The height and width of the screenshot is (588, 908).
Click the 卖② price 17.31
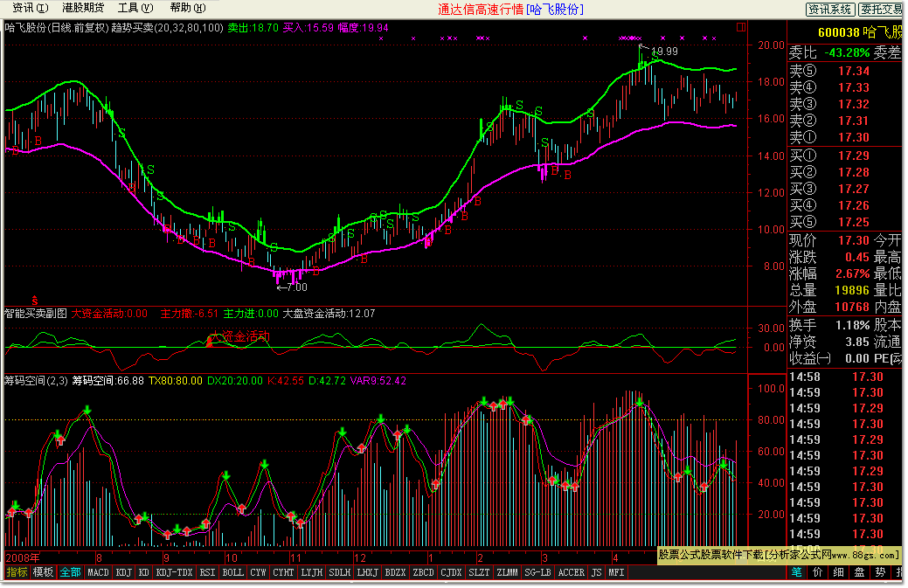[854, 121]
